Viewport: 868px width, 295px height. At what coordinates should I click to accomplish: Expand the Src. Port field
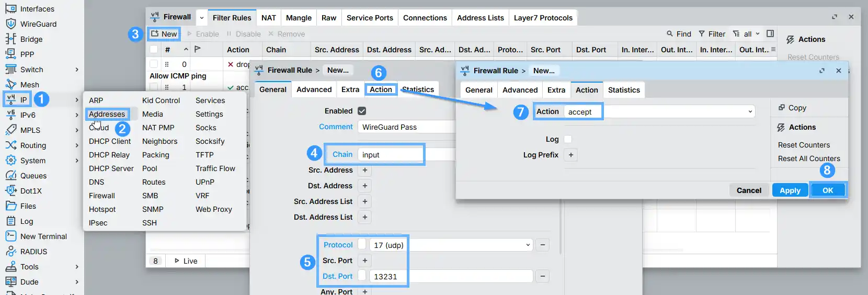365,260
